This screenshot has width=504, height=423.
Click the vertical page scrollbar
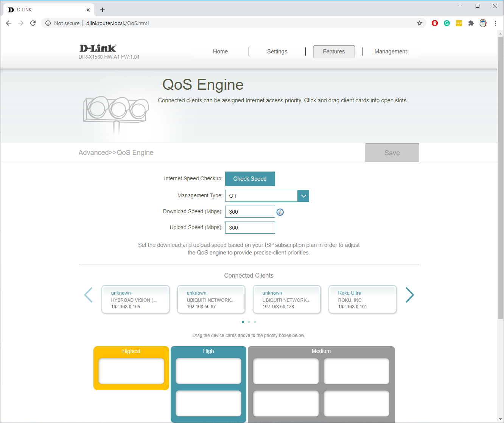click(x=501, y=178)
